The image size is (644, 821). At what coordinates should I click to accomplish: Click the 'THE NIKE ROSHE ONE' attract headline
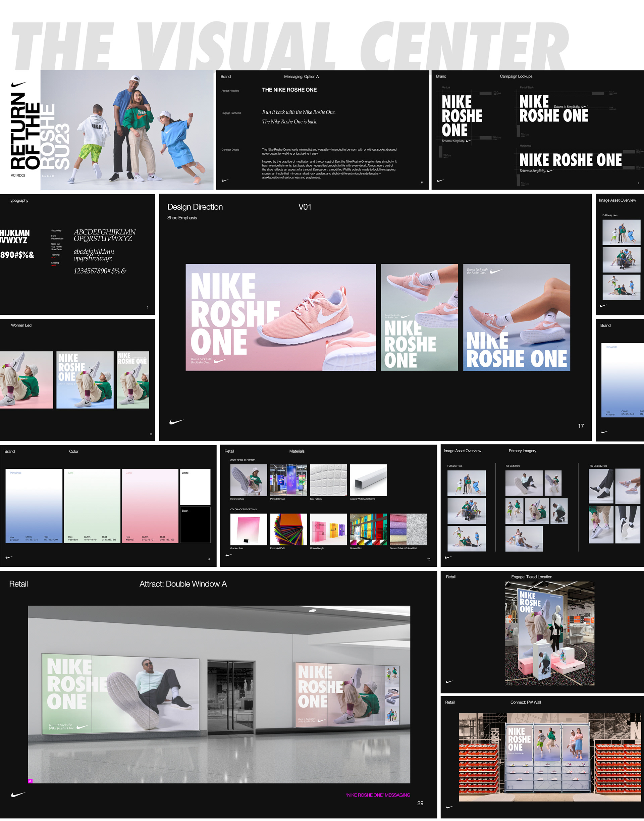289,90
